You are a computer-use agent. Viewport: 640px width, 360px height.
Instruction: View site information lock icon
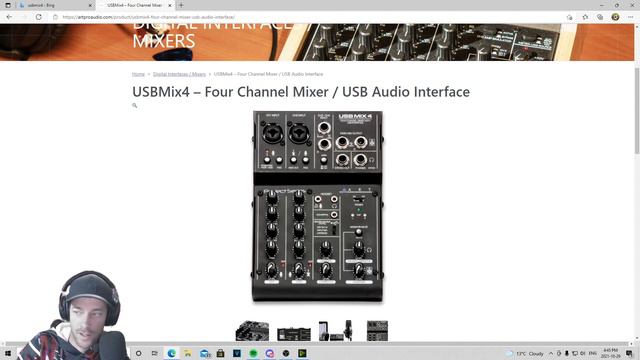tap(56, 17)
